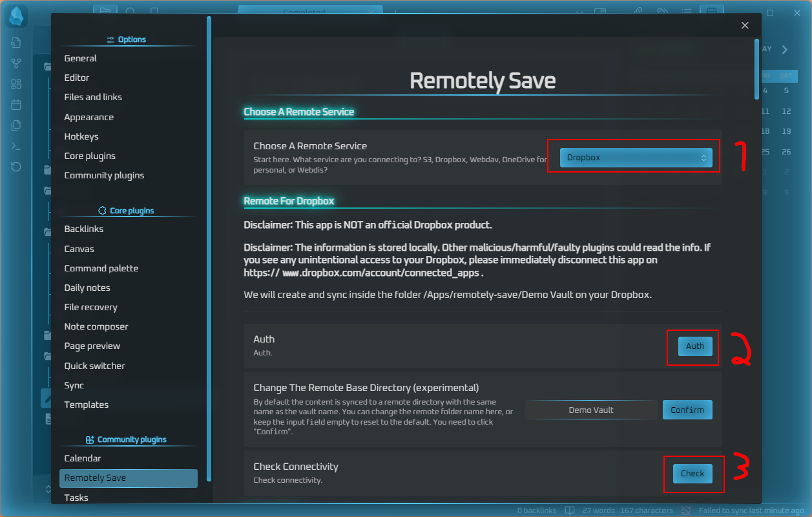
Task: Select date 5 in background calendar
Action: (786, 91)
